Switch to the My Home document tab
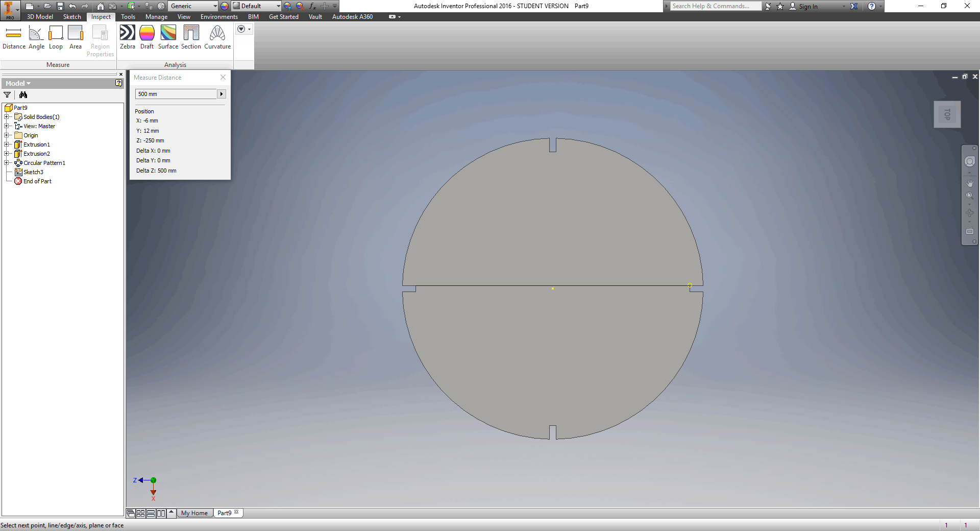 point(194,513)
